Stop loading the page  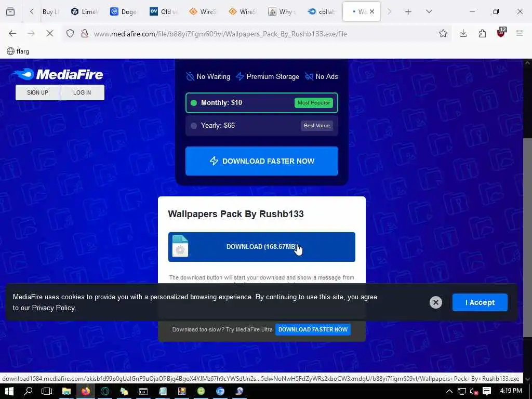(49, 33)
